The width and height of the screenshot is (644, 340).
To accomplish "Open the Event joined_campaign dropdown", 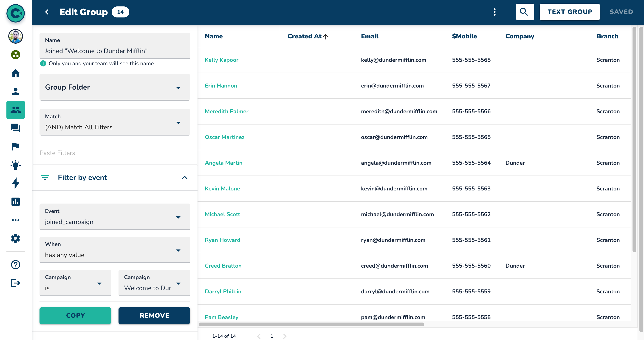I will coord(115,217).
